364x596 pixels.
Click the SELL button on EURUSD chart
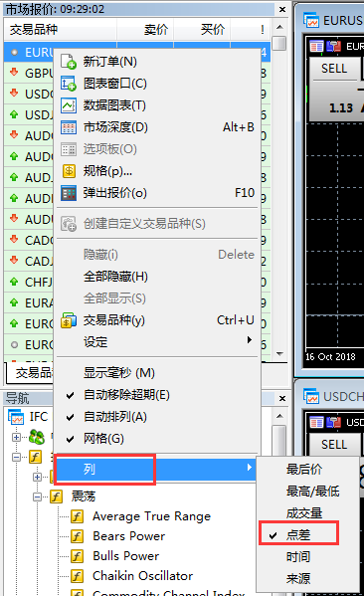[x=334, y=69]
